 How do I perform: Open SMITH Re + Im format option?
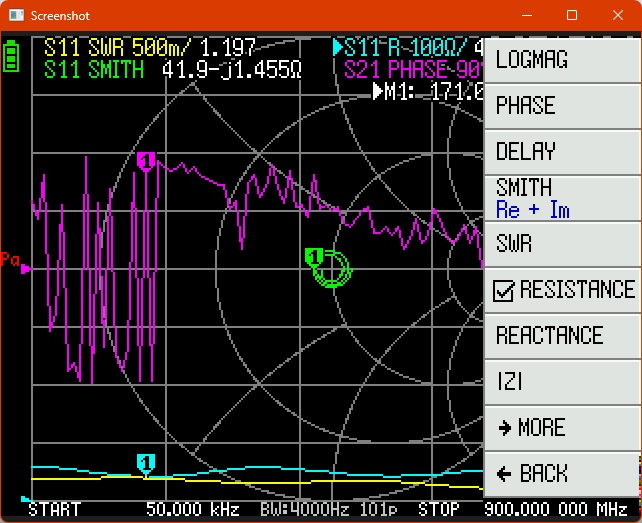(561, 198)
